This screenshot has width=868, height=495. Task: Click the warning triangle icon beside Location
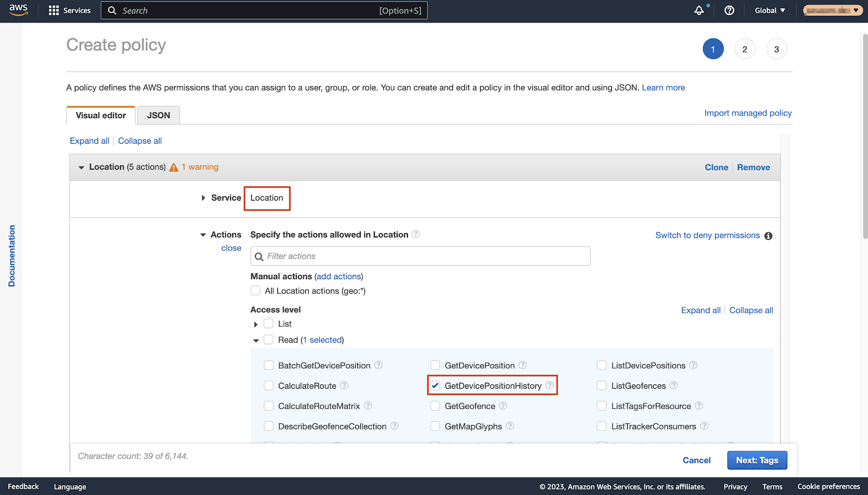[x=174, y=168]
